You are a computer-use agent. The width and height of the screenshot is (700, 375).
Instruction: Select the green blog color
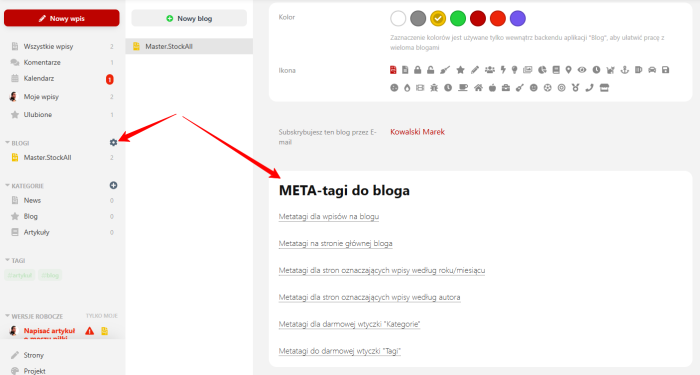pyautogui.click(x=458, y=18)
